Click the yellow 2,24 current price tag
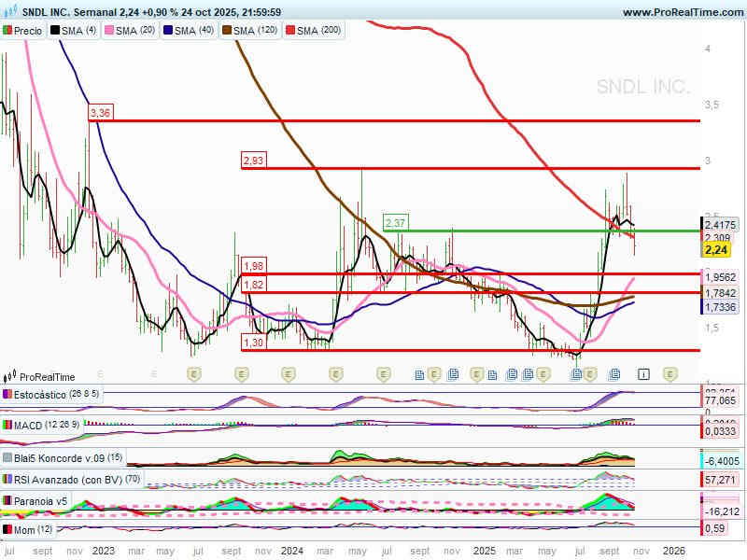The height and width of the screenshot is (560, 747). click(x=716, y=250)
